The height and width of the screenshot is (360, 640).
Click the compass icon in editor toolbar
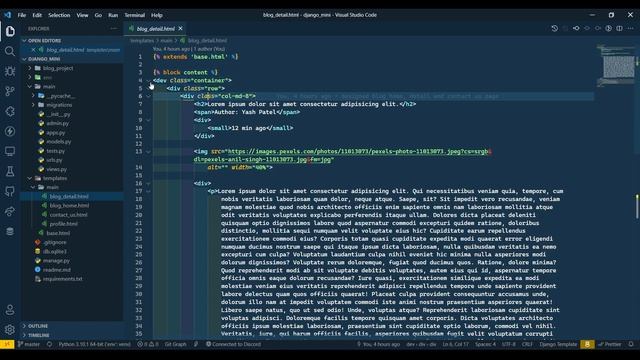coord(609,29)
